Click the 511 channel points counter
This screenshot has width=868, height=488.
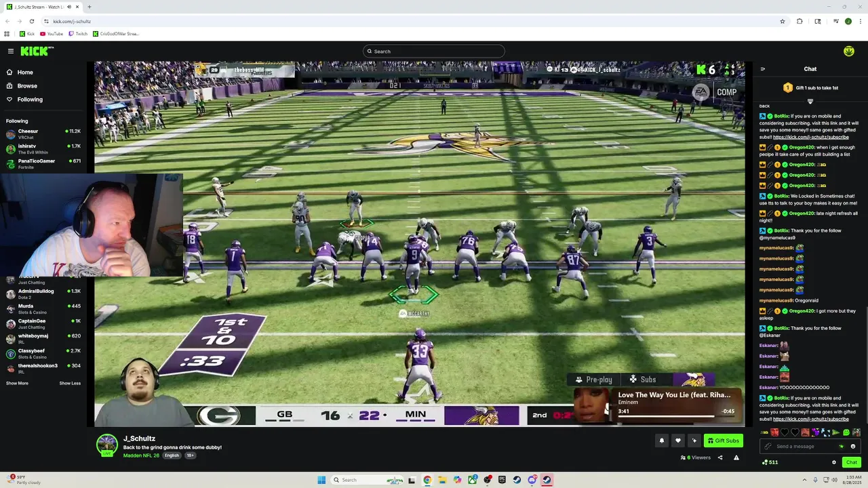click(x=770, y=462)
